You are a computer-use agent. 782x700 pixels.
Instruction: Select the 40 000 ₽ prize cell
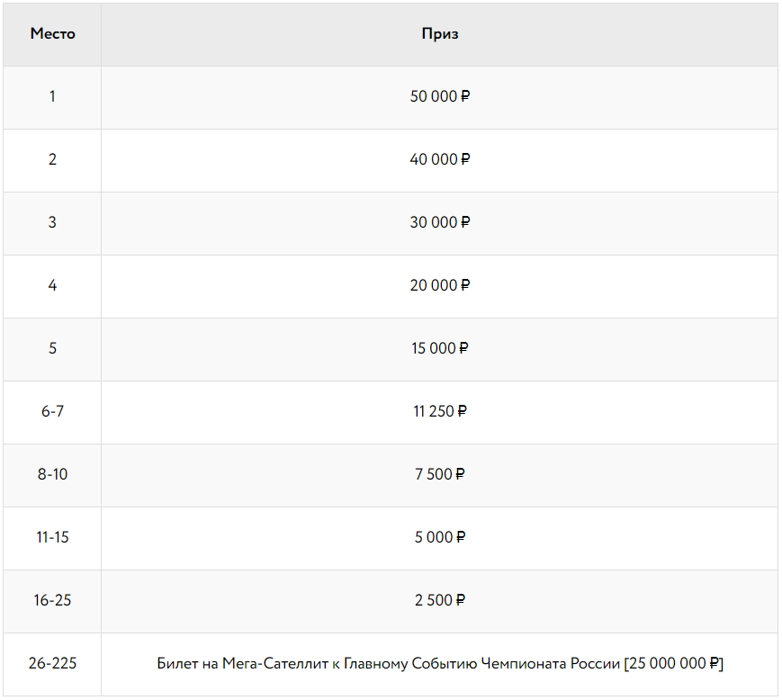tap(439, 159)
